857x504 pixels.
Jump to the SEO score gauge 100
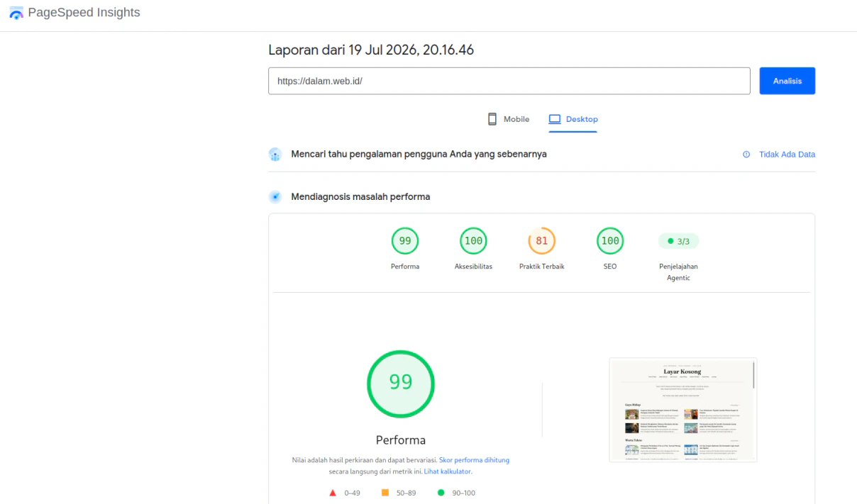click(610, 241)
